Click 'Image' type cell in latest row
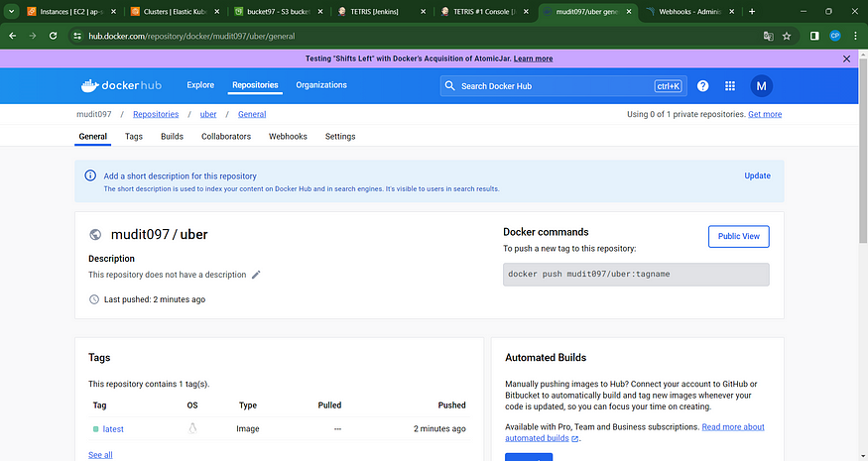Screen dimensions: 868x461 [247, 429]
